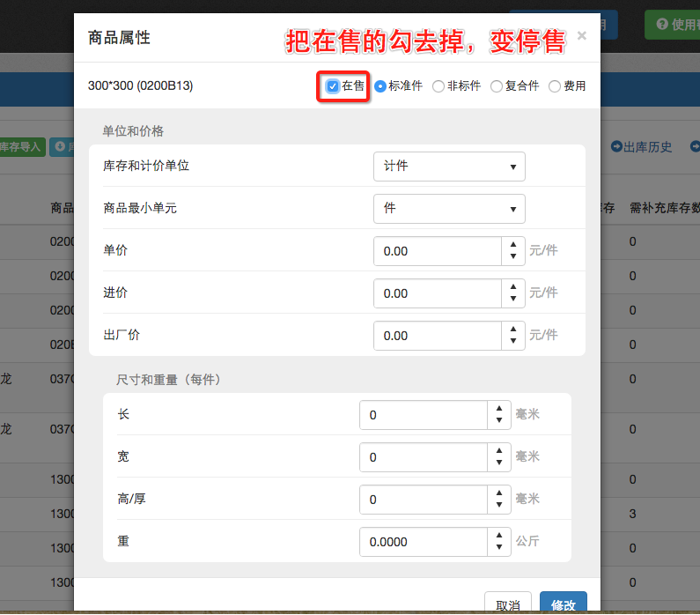Decrease 重 weight with down arrow
700x615 pixels.
[499, 547]
